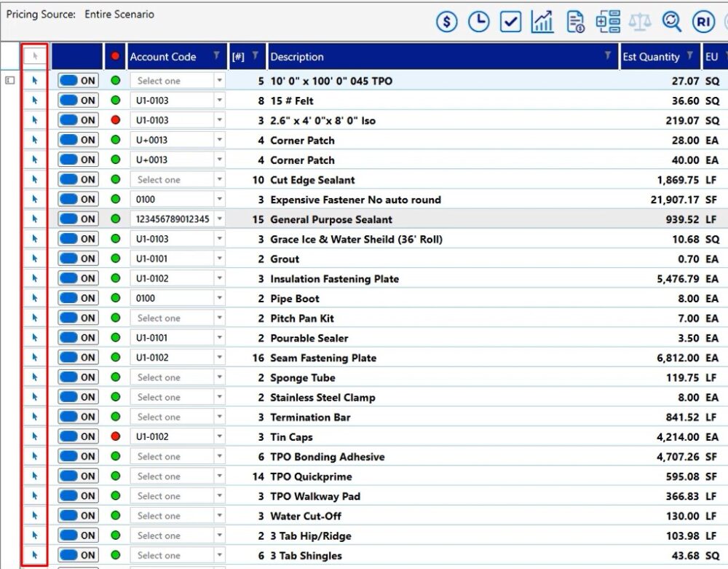Sort by the Account Code column header

pos(163,57)
